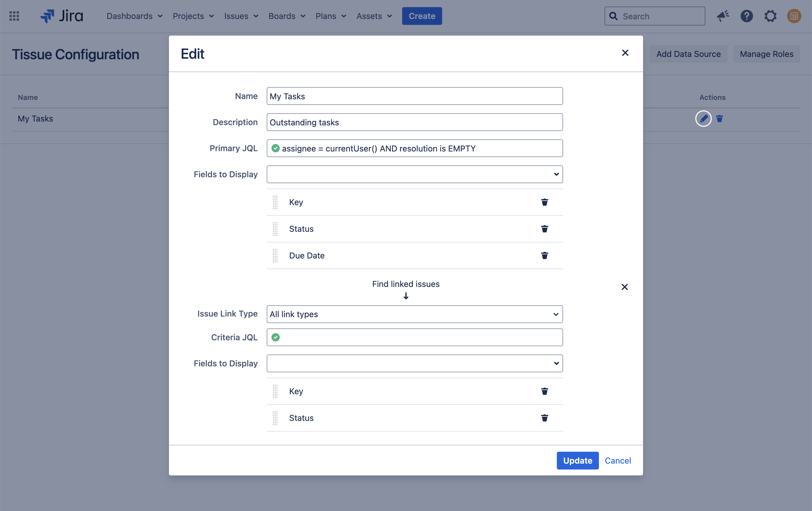Open the feedback megaphone icon

coord(723,16)
